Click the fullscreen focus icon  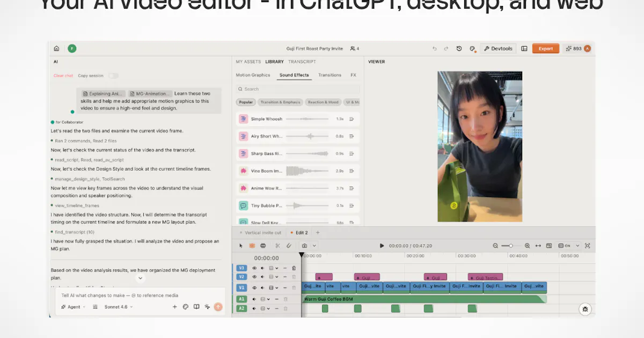coord(588,246)
